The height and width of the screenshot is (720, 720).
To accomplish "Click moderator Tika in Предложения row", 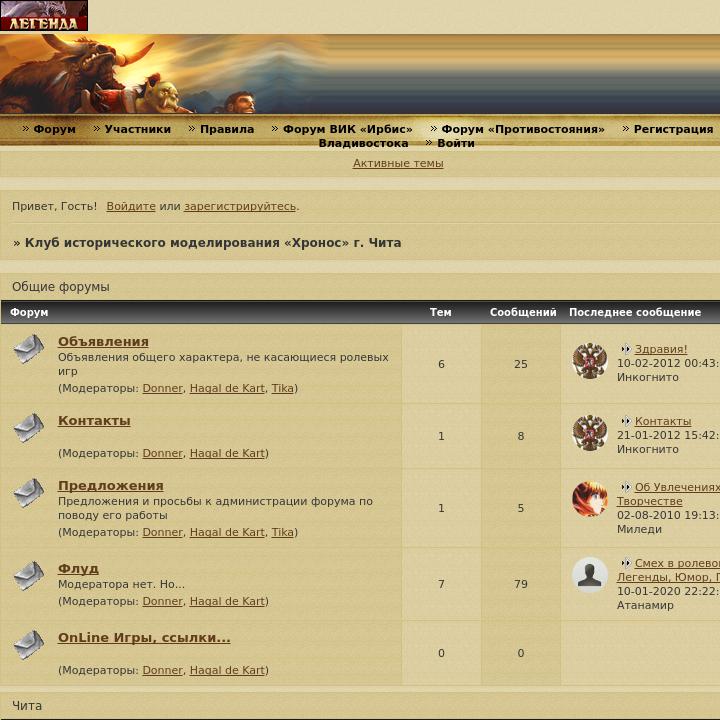I will pos(282,532).
